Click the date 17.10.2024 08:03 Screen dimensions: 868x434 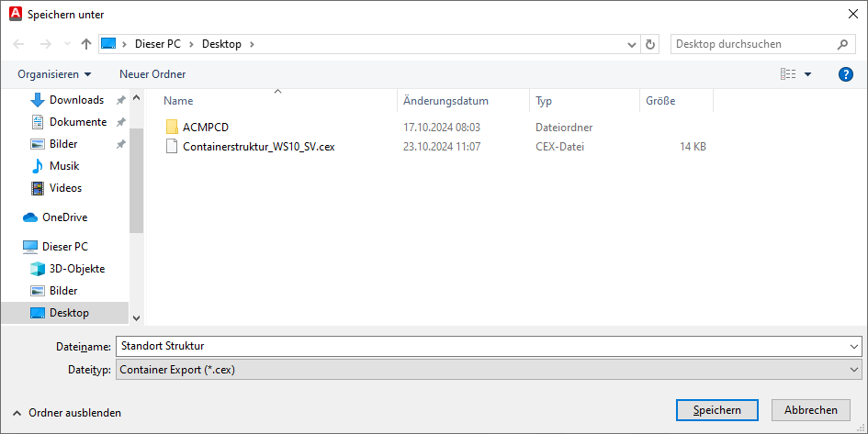pyautogui.click(x=442, y=128)
